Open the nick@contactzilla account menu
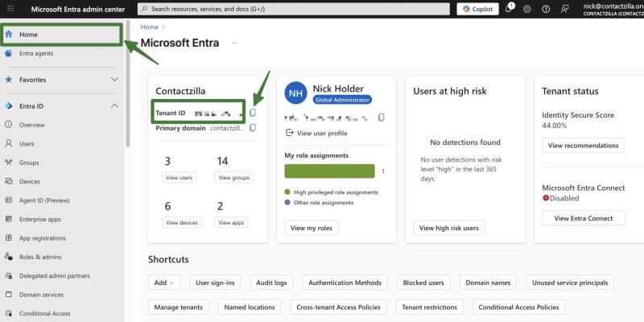This screenshot has height=322, width=644. 613,9
